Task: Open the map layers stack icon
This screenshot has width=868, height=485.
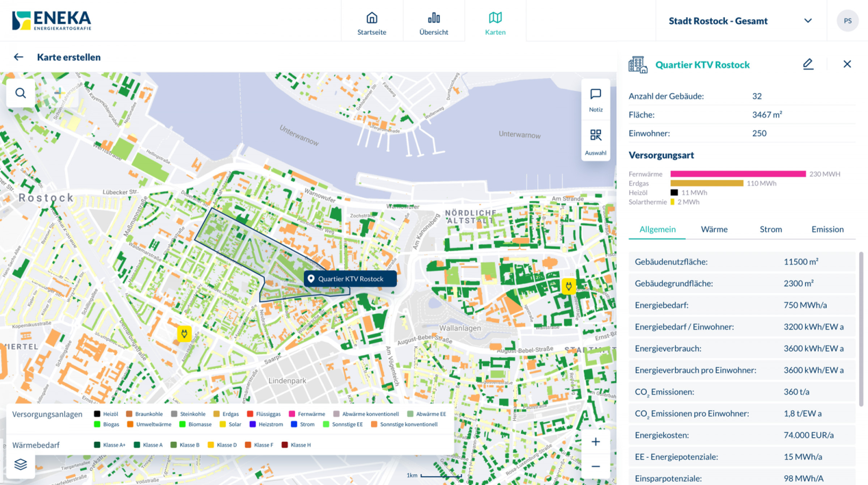Action: click(x=21, y=464)
